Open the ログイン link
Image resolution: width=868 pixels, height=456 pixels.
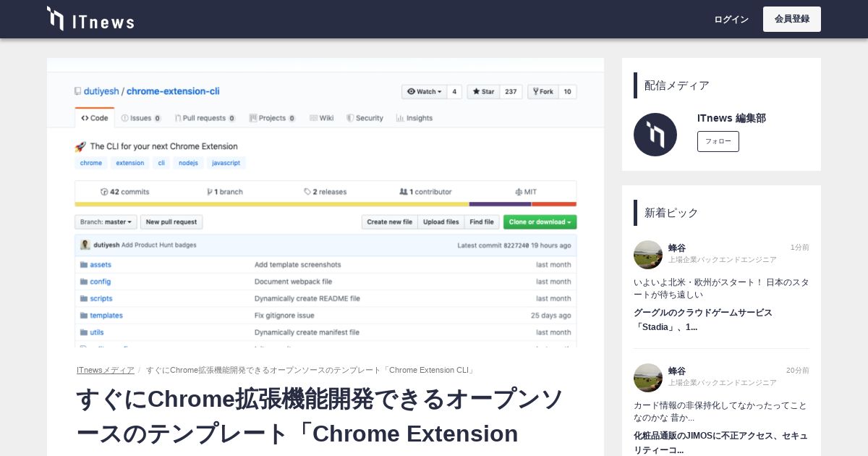(x=731, y=20)
